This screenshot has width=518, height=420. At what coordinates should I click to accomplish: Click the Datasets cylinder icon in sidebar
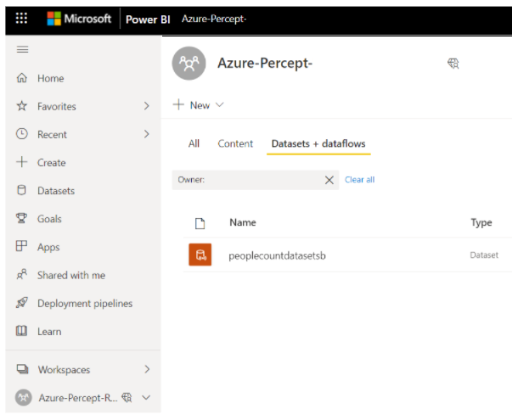tap(22, 190)
